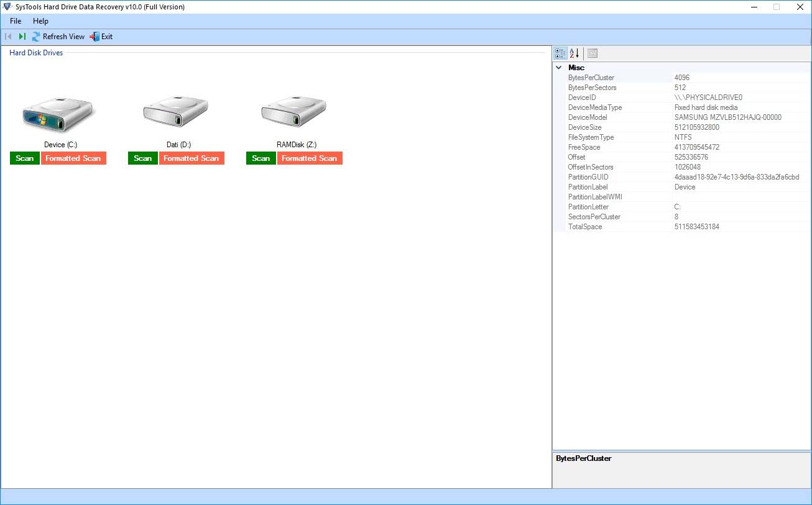Run Formatted Scan on Dati (D:)
This screenshot has width=812, height=505.
coord(191,158)
